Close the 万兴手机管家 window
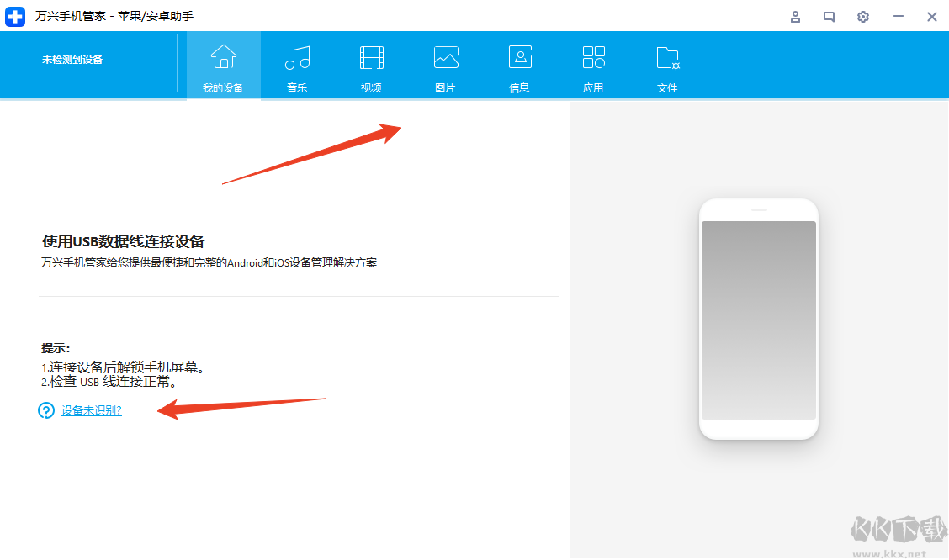 [x=932, y=17]
